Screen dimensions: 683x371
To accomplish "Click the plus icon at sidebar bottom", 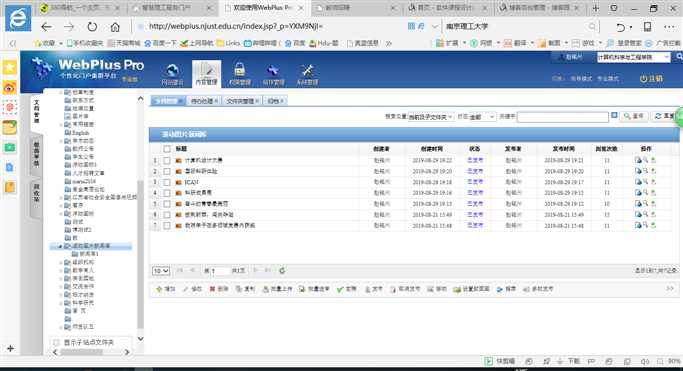I will pos(10,348).
